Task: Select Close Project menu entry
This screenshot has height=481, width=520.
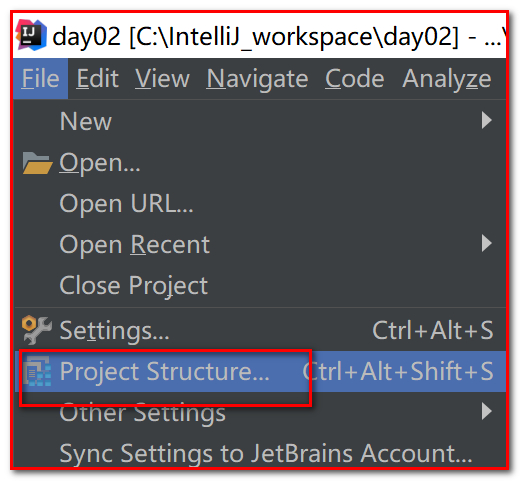Action: (260, 285)
